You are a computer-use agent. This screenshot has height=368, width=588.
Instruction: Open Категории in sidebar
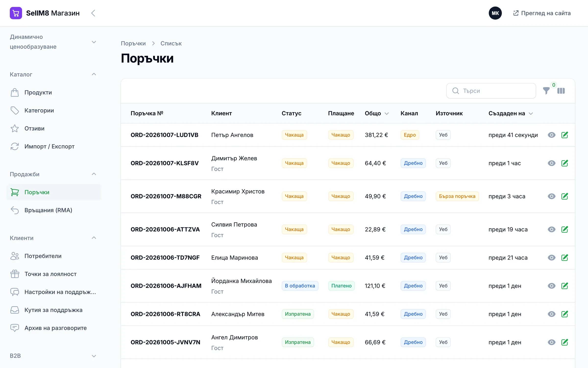(x=54, y=110)
